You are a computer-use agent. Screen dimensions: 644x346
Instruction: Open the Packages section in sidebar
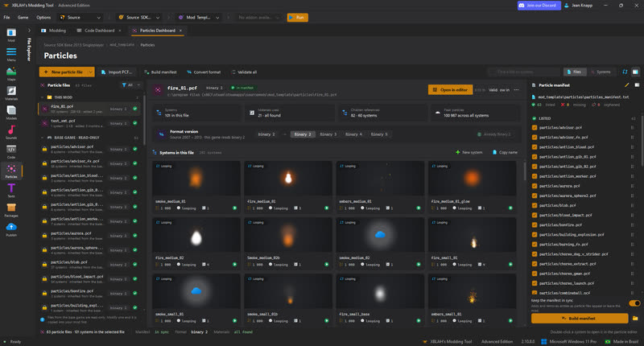tap(11, 210)
